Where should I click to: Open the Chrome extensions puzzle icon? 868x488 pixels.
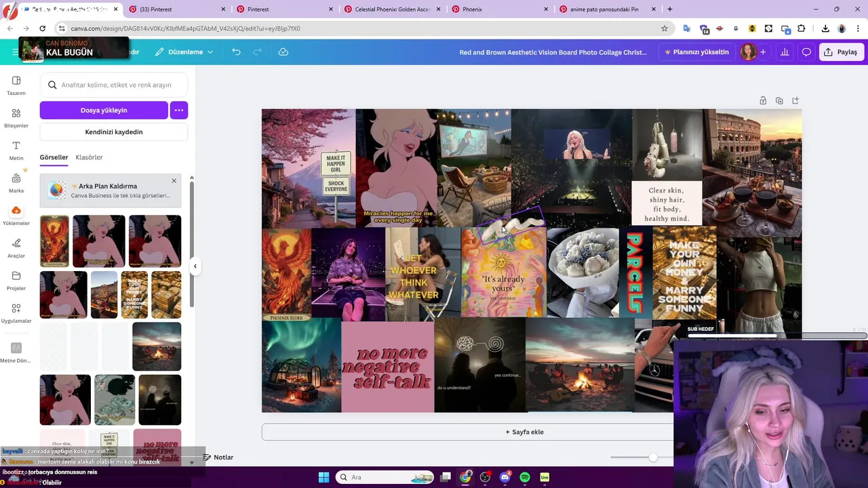802,28
